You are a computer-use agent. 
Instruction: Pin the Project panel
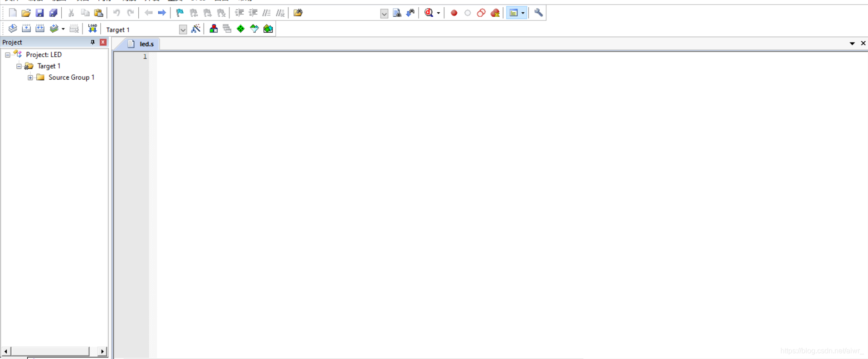(93, 42)
